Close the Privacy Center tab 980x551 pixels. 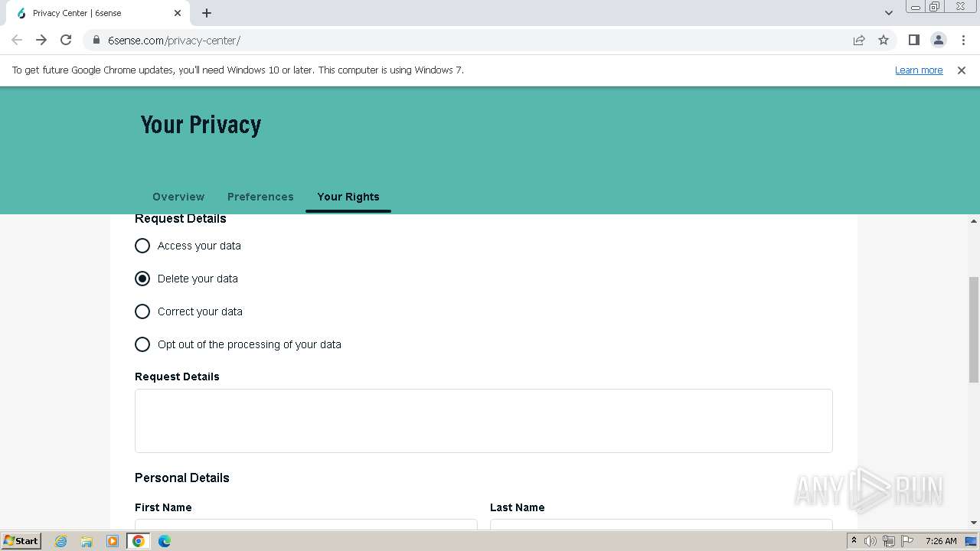point(178,13)
